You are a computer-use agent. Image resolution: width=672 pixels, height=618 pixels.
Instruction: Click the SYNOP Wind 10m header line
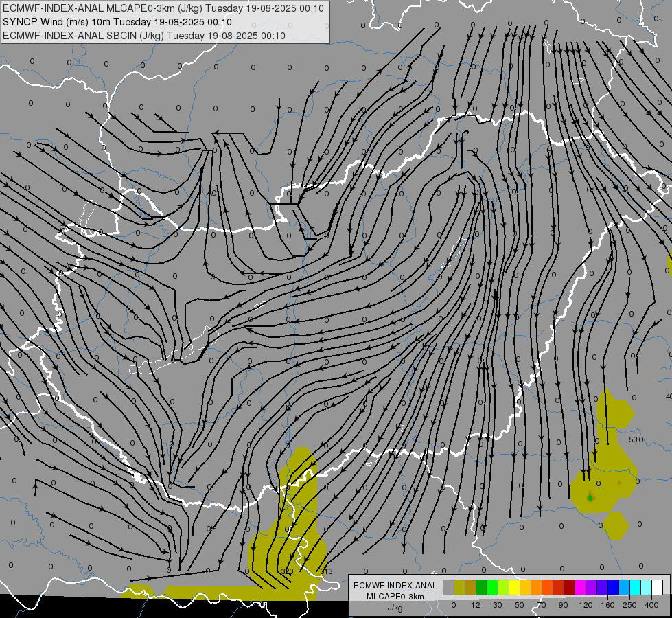click(x=117, y=22)
